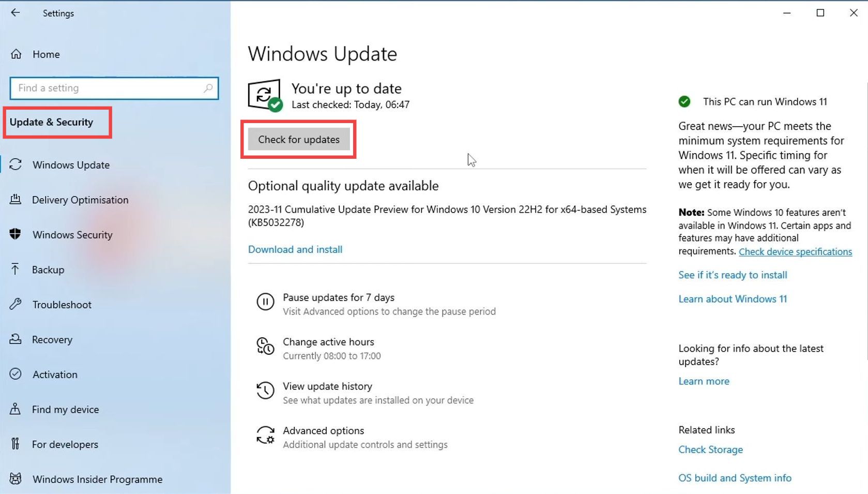Open the Recovery section
The image size is (868, 494).
[52, 340]
